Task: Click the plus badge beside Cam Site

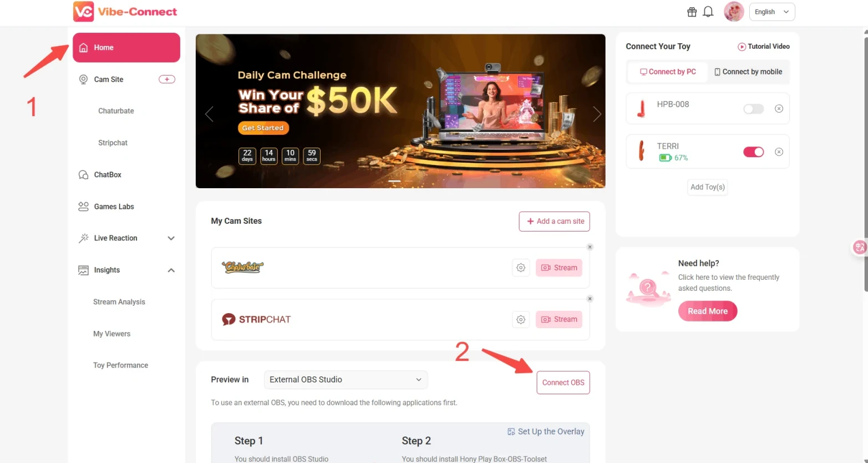Action: [167, 79]
